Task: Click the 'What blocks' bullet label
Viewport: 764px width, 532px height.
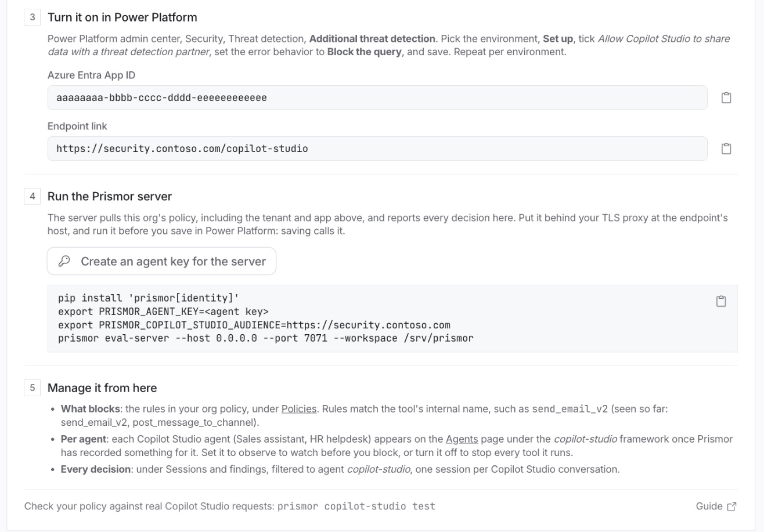Action: [91, 409]
